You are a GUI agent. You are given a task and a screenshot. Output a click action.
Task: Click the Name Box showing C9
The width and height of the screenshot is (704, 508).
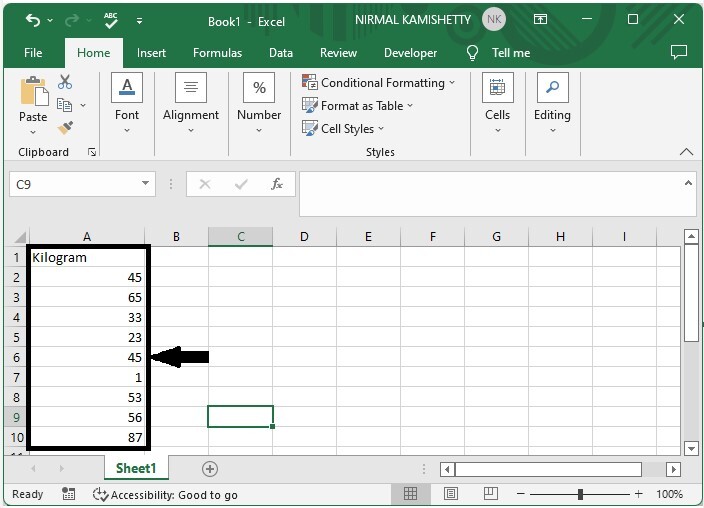(x=74, y=184)
